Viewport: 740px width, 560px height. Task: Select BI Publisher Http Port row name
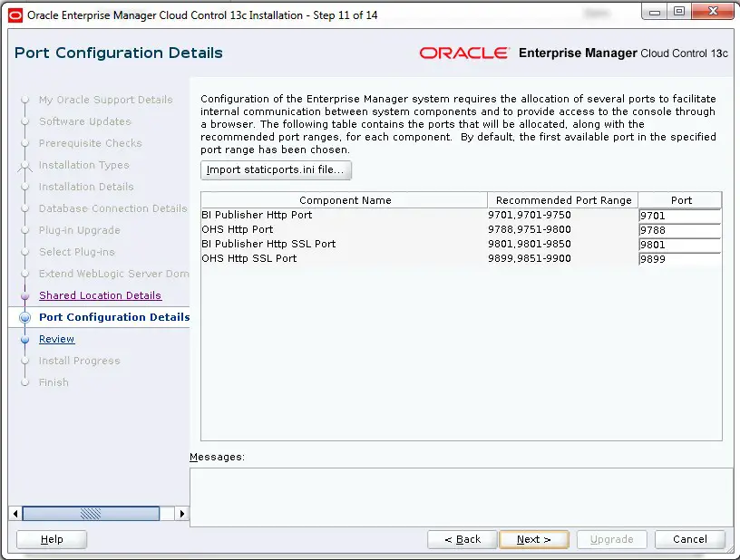click(257, 215)
